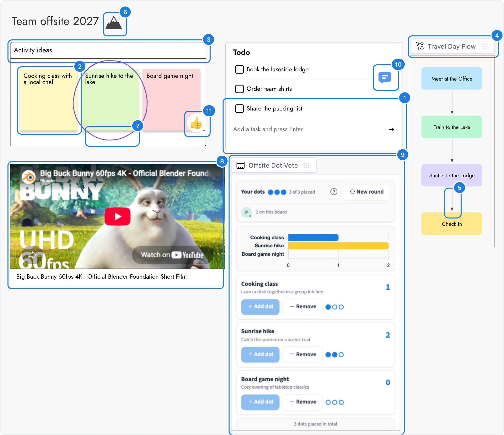Click the '3 dots placed in total' text
504x435 pixels.
(315, 424)
